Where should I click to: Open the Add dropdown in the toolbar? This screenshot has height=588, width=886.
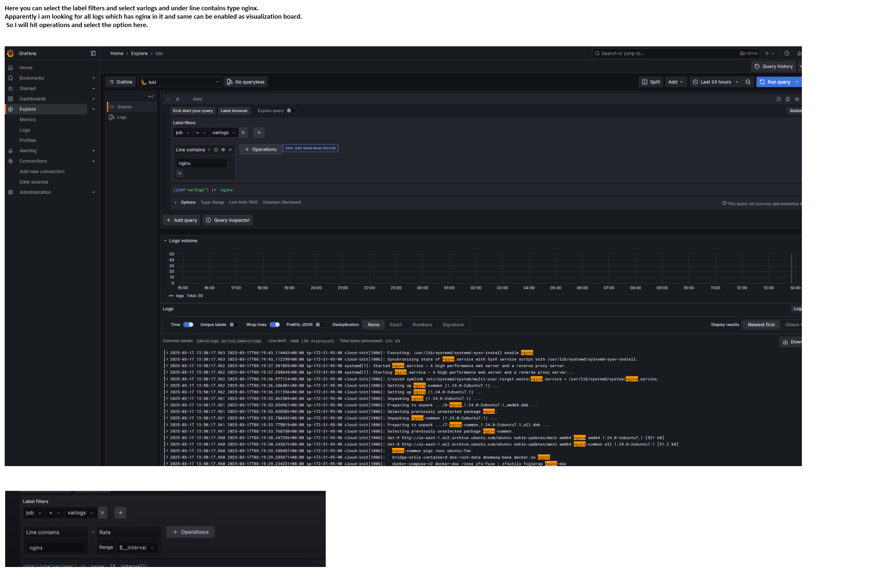[x=676, y=82]
